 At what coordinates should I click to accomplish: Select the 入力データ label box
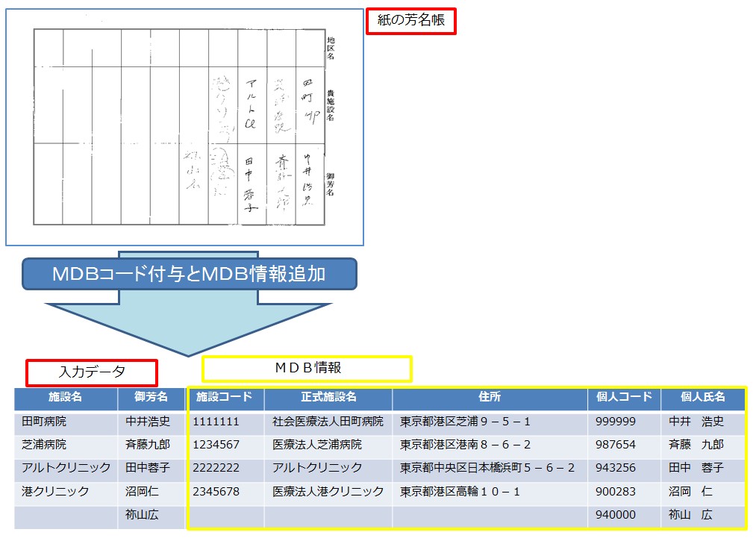pos(92,372)
